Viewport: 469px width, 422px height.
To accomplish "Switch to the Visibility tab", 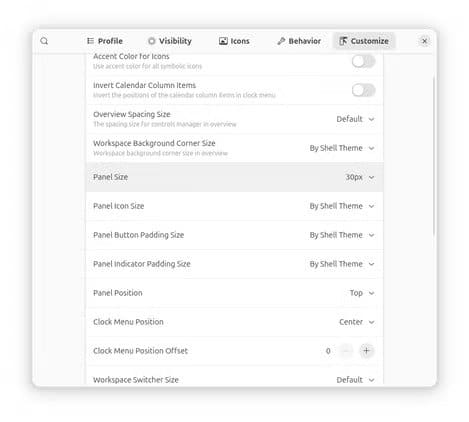I will [170, 41].
